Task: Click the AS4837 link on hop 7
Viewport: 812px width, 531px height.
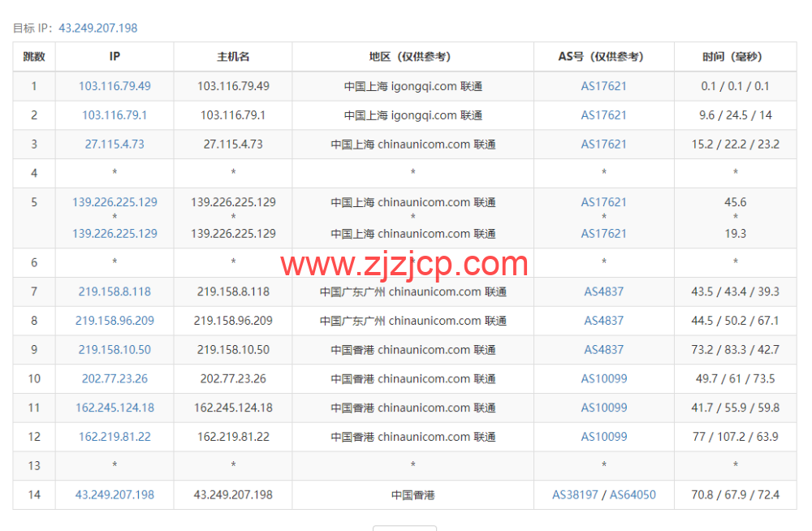Action: pyautogui.click(x=603, y=291)
